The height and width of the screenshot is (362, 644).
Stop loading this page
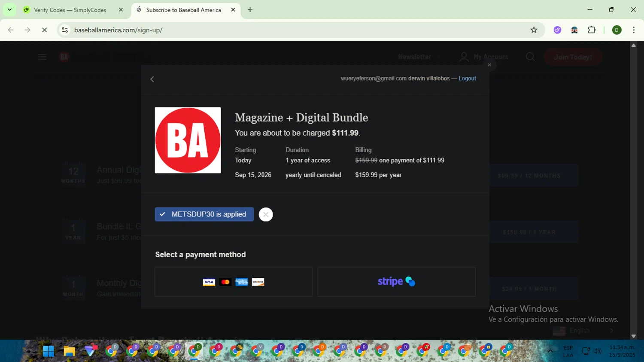tap(44, 30)
